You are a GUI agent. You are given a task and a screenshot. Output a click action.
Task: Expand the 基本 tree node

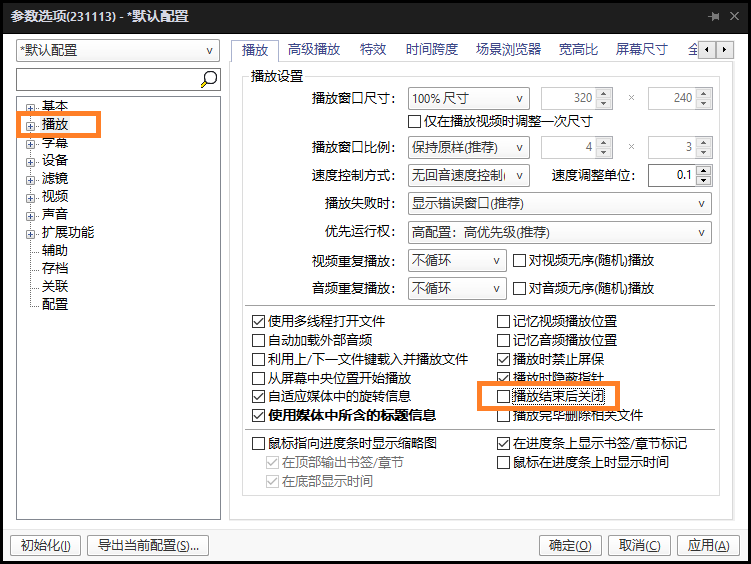tap(31, 108)
